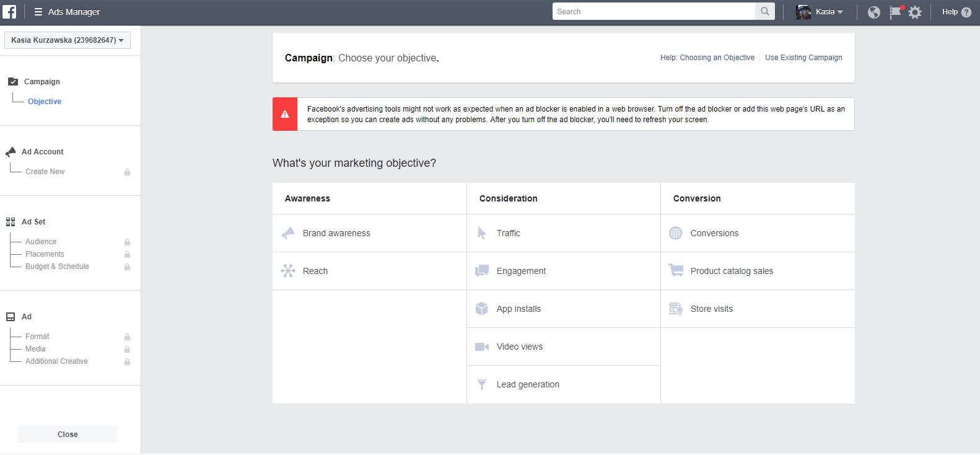This screenshot has width=980, height=455.
Task: Select the Lead generation objective
Action: point(564,384)
